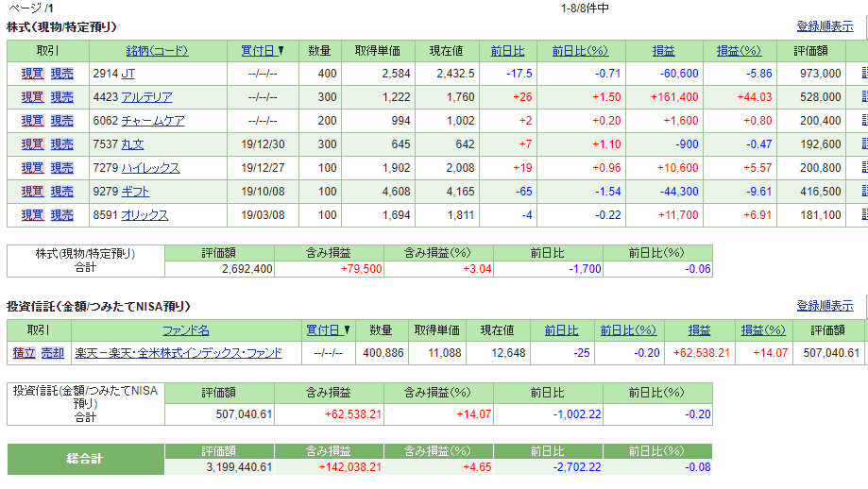Click 現買 link for 9279 ギフト
The height and width of the screenshot is (489, 868).
pos(33,192)
